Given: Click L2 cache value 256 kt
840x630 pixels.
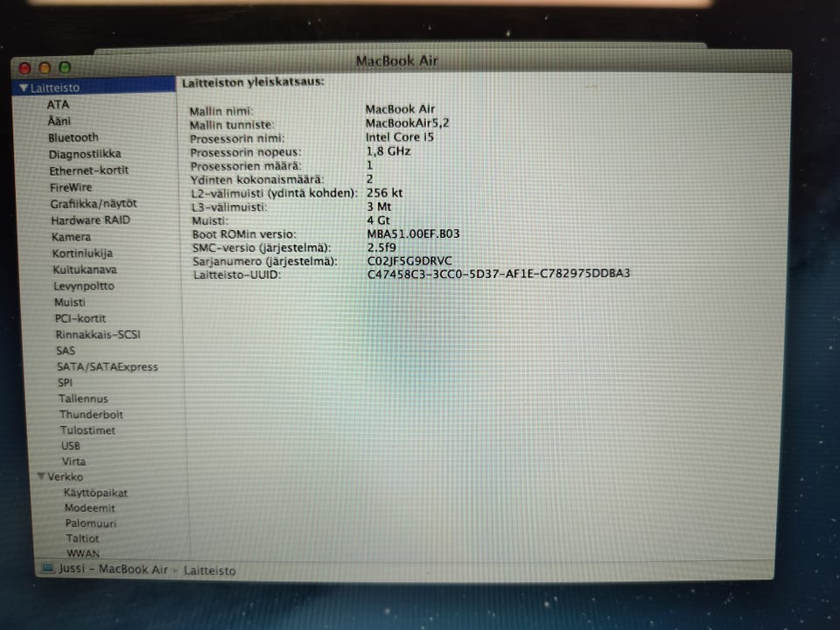Looking at the screenshot, I should click(384, 192).
